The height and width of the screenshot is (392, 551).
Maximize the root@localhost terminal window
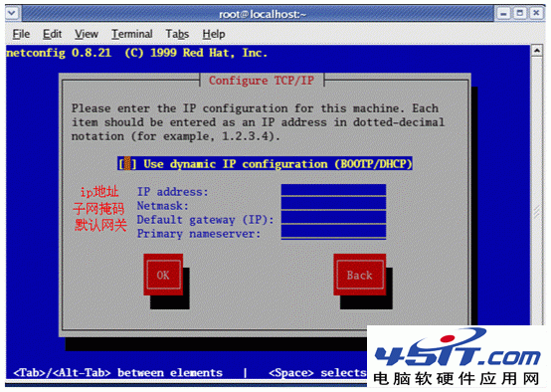(520, 14)
